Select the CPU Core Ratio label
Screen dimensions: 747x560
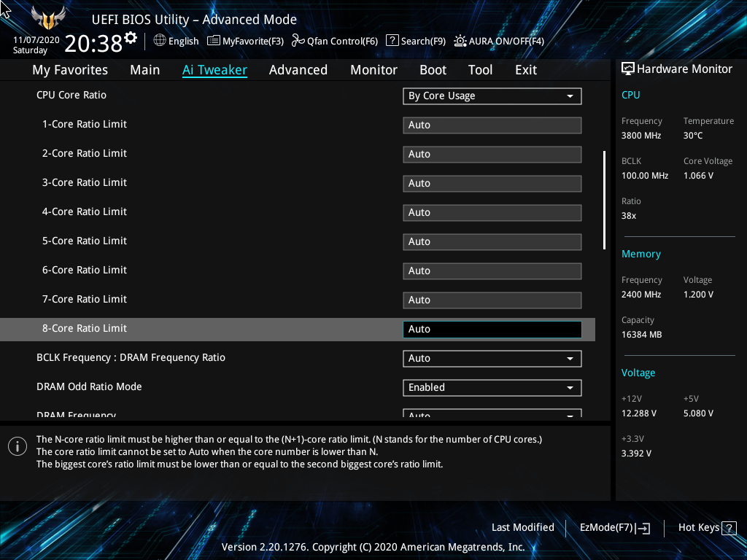71,96
